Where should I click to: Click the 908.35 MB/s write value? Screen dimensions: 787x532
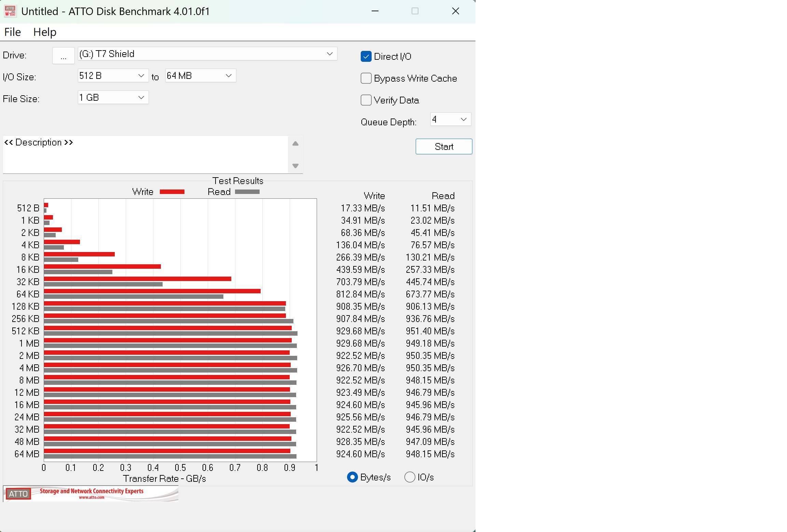[x=361, y=307]
